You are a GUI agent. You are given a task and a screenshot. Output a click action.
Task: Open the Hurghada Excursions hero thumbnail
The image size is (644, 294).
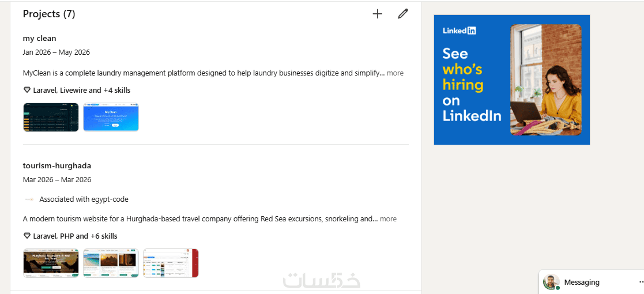(x=51, y=263)
